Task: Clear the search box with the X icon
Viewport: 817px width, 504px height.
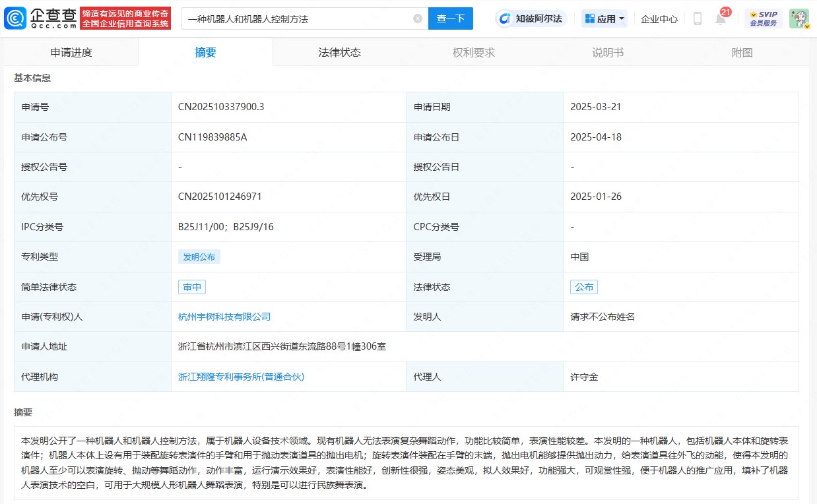Action: (x=416, y=19)
